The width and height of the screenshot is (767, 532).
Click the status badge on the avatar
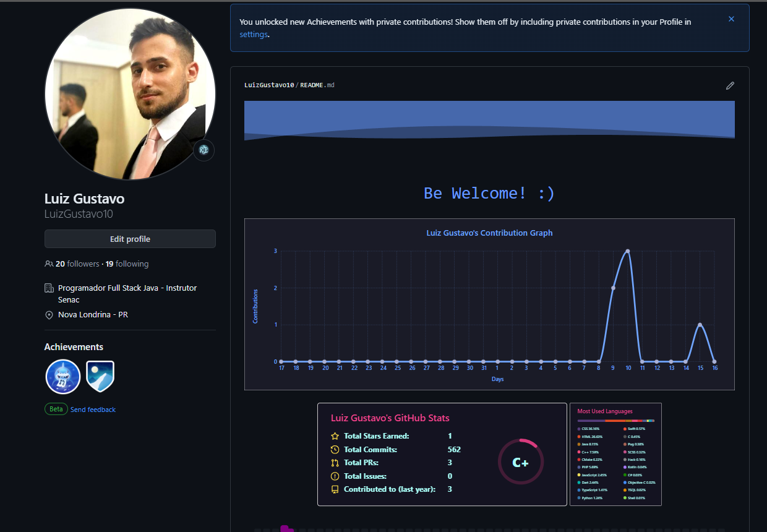click(204, 150)
